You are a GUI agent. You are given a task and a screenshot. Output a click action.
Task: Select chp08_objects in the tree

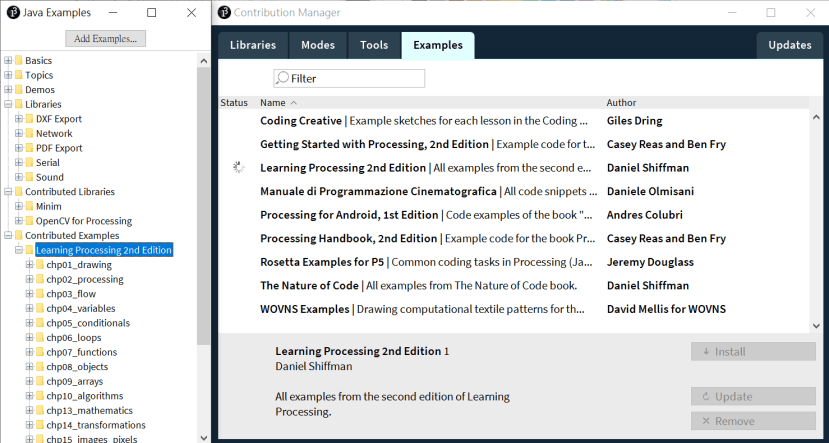click(x=77, y=366)
